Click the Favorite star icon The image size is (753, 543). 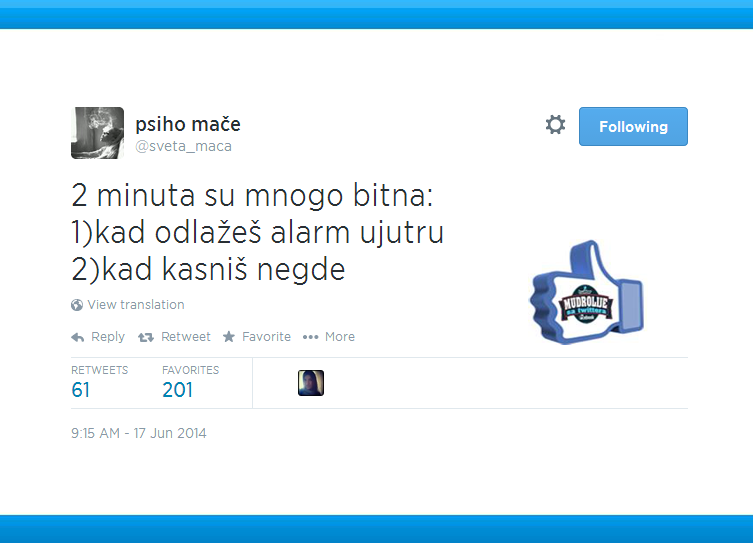click(229, 337)
